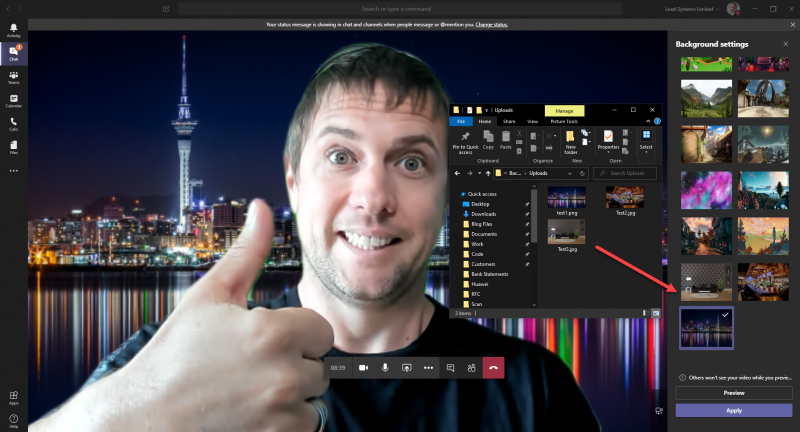Open the Select dropdown in Explorer ribbon
The width and height of the screenshot is (800, 432).
(x=646, y=140)
